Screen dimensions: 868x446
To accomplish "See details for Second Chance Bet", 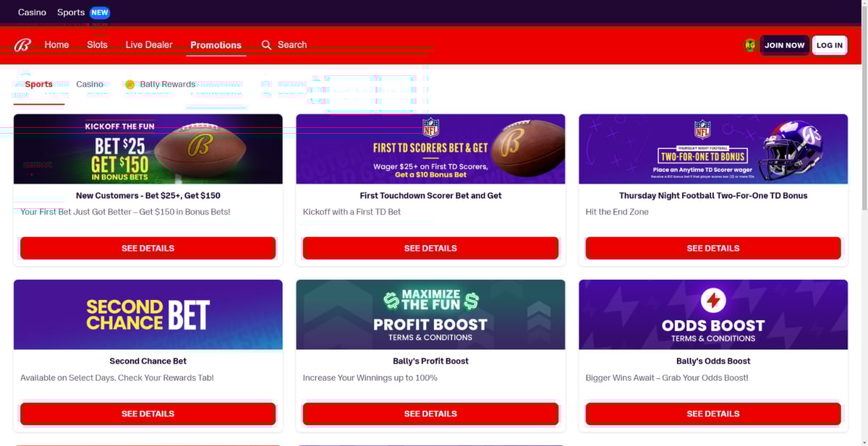I will [148, 413].
